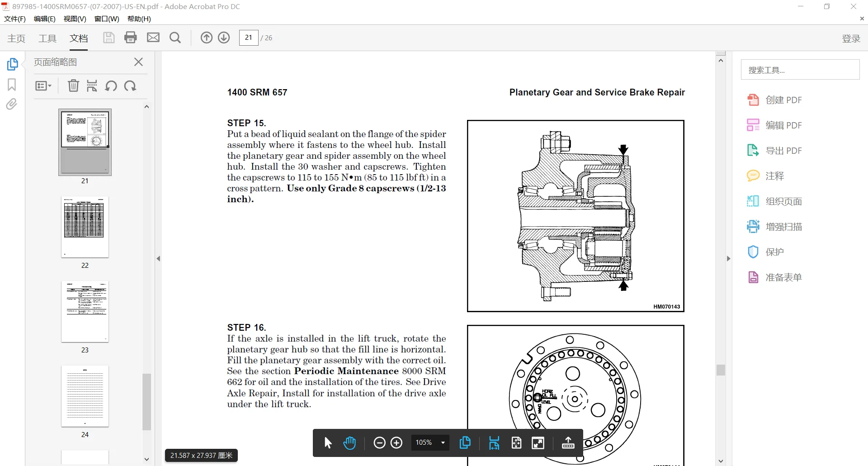This screenshot has width=868, height=466.
Task: Rotate pages counterclockwise icon
Action: 111,86
